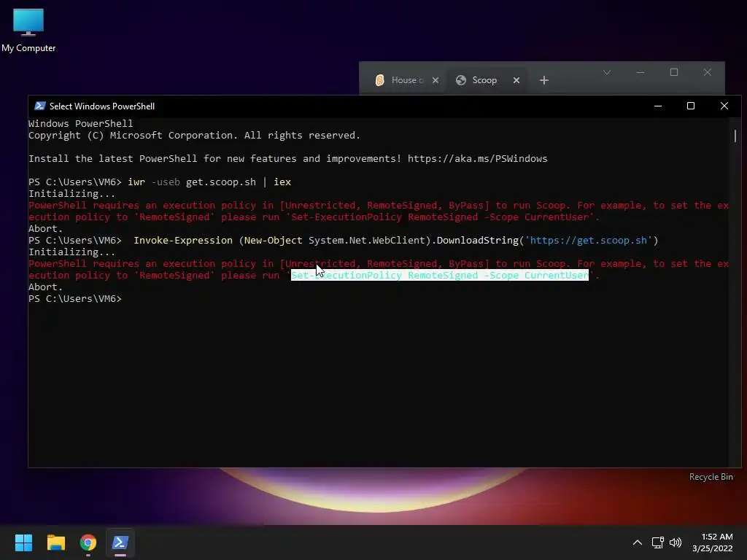Close the House tab in browser
The height and width of the screenshot is (560, 747).
(436, 80)
